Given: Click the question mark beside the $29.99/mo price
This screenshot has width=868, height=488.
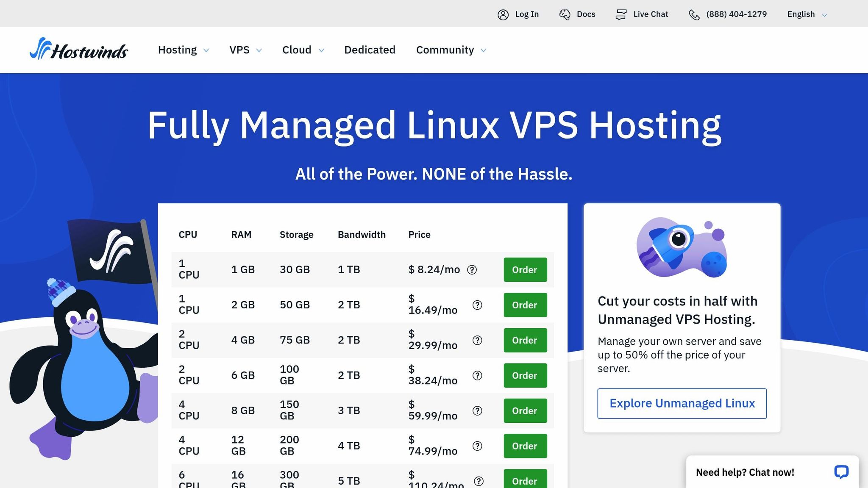Looking at the screenshot, I should click(477, 340).
